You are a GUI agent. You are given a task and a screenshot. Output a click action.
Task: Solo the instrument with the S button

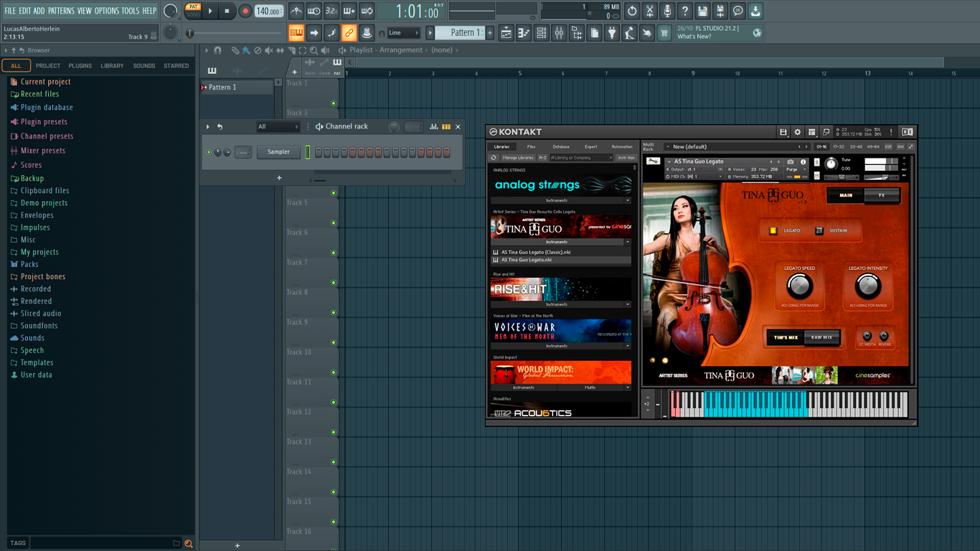(x=819, y=161)
